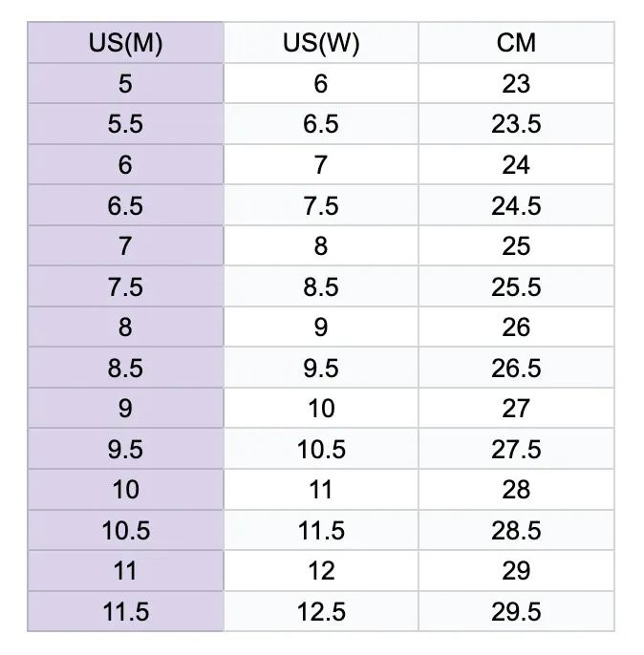644x655 pixels.
Task: Select the 28 CM cell
Action: 516,490
